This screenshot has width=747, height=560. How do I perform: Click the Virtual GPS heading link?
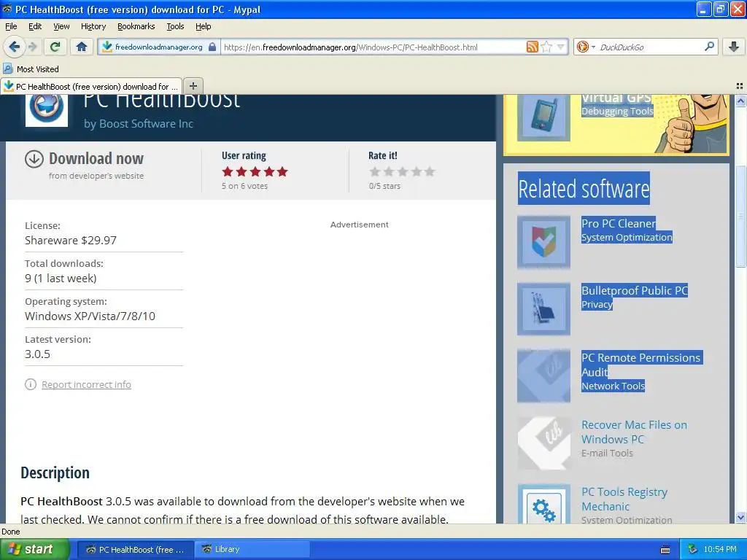(616, 98)
